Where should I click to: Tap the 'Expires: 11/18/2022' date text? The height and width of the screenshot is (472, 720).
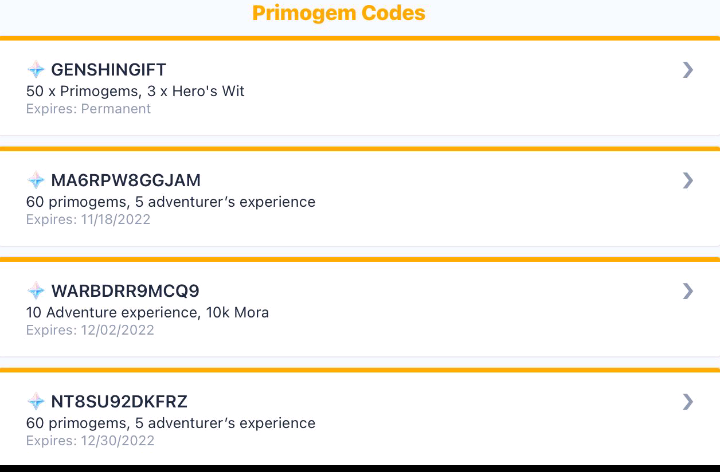[x=88, y=219]
